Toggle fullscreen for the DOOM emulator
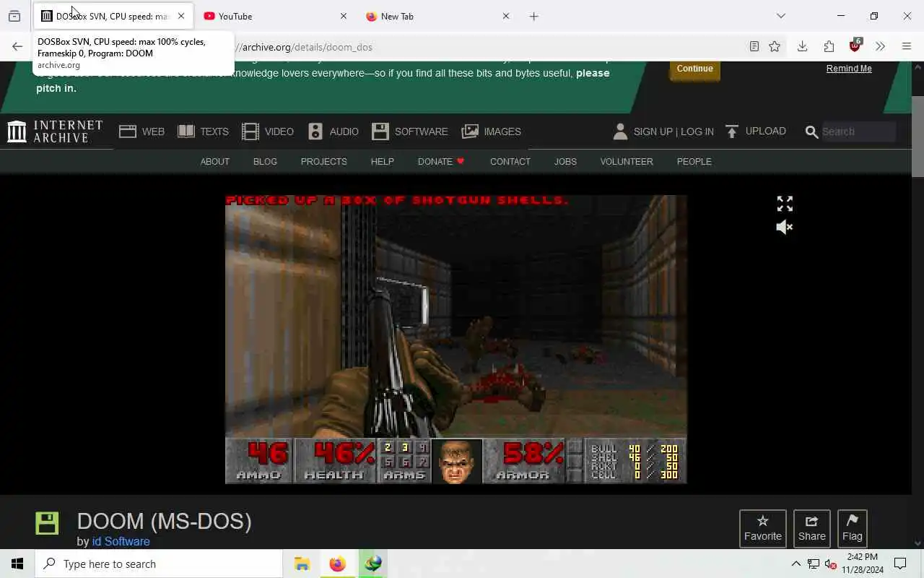The width and height of the screenshot is (924, 578). click(x=785, y=204)
